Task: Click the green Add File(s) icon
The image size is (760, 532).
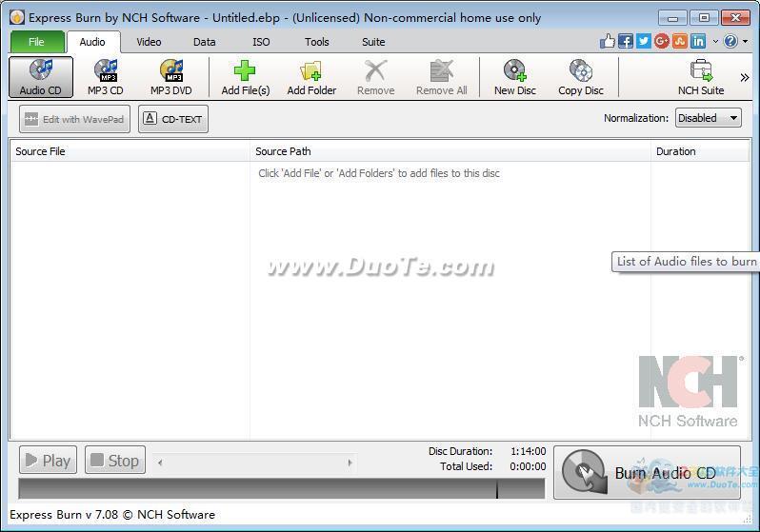Action: (245, 71)
